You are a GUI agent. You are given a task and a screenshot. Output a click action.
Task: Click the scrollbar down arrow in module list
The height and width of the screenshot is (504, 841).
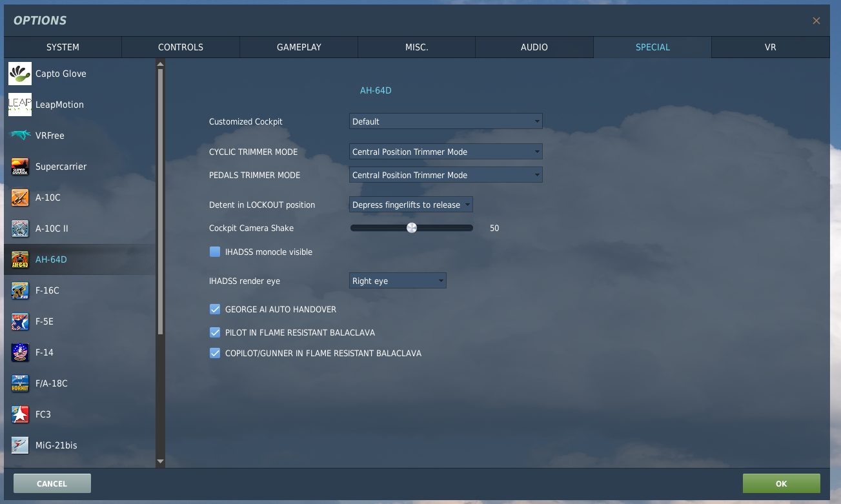160,462
